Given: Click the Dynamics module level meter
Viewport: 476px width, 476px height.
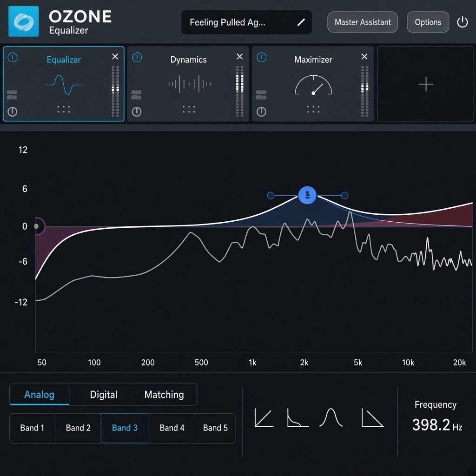Looking at the screenshot, I should pyautogui.click(x=240, y=91).
